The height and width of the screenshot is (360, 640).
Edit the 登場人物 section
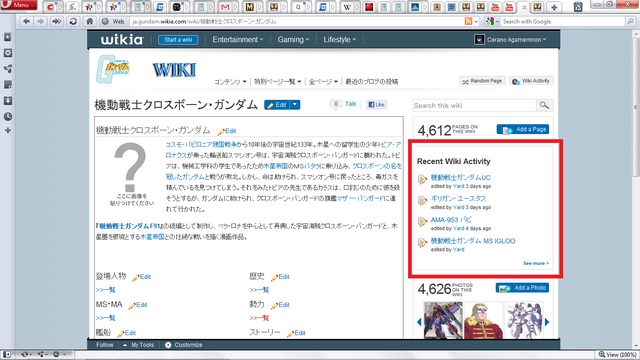(142, 277)
